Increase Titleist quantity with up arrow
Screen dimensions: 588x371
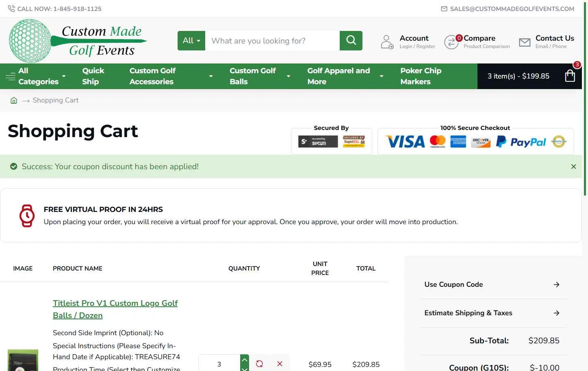[245, 360]
